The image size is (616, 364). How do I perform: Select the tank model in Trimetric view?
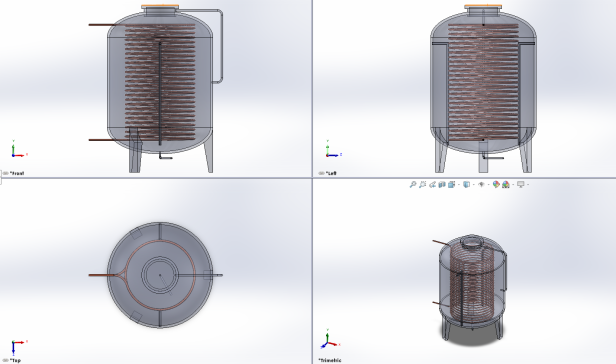[471, 287]
